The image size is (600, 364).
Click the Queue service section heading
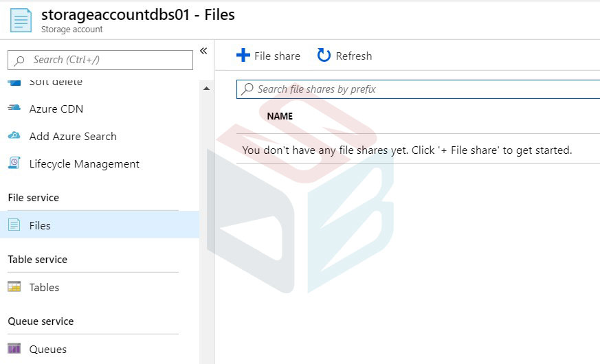[x=41, y=321]
